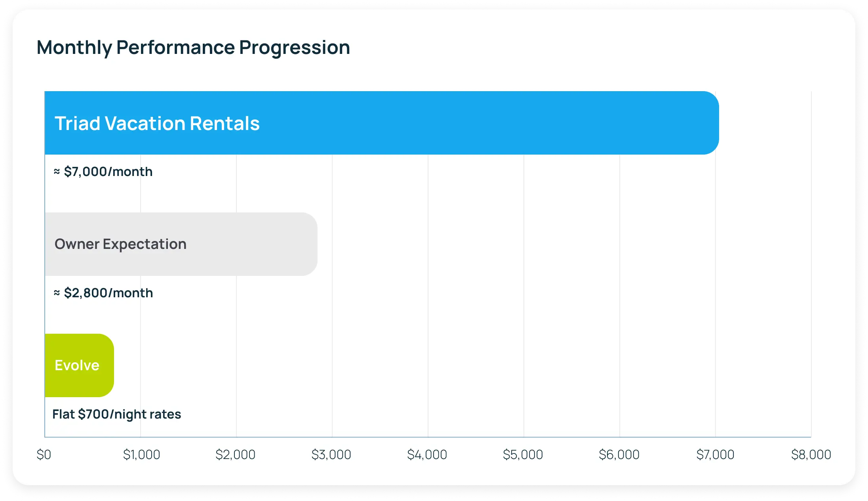The width and height of the screenshot is (868, 501).
Task: Click the $6,000 axis label
Action: pos(619,455)
